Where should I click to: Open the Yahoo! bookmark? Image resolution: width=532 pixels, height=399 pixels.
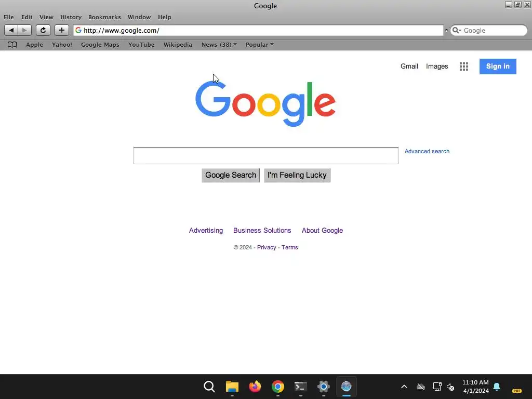(62, 45)
